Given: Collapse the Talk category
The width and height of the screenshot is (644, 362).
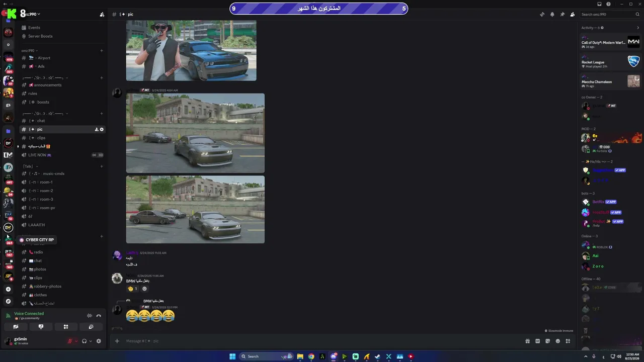Looking at the screenshot, I should tap(30, 166).
